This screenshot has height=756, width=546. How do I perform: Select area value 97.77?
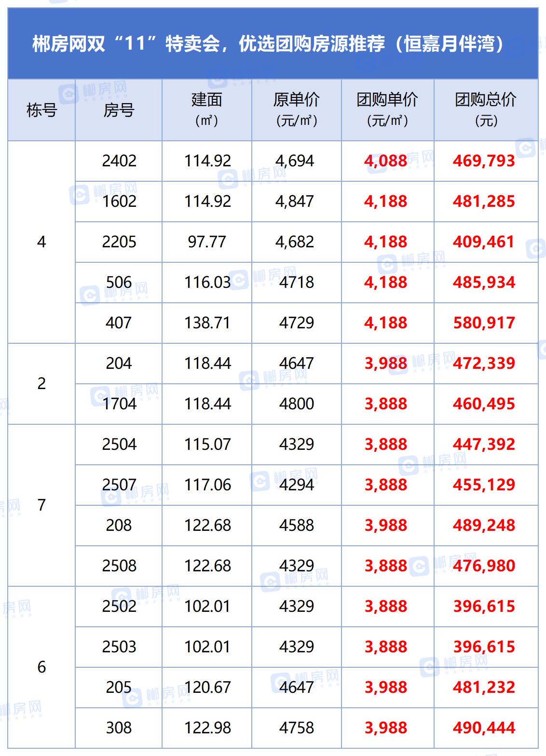(207, 242)
